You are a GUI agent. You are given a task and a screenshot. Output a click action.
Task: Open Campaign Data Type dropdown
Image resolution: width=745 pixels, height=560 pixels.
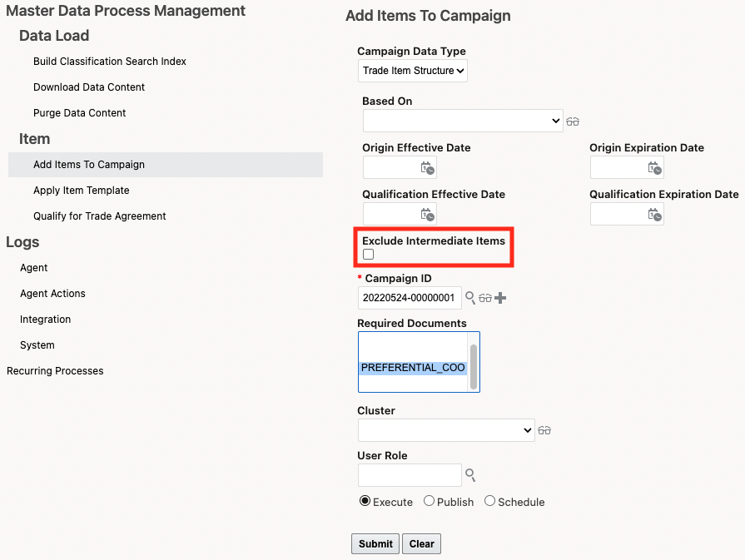[413, 71]
